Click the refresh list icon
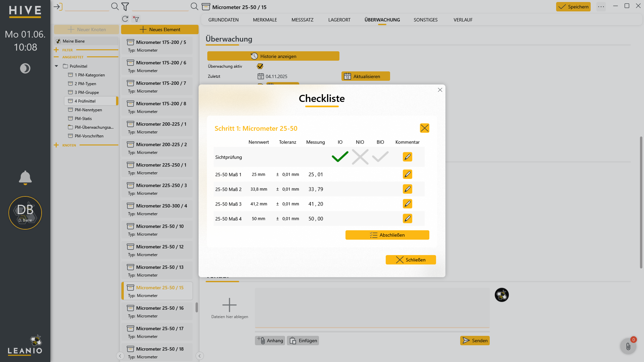Image resolution: width=644 pixels, height=362 pixels. click(x=125, y=19)
